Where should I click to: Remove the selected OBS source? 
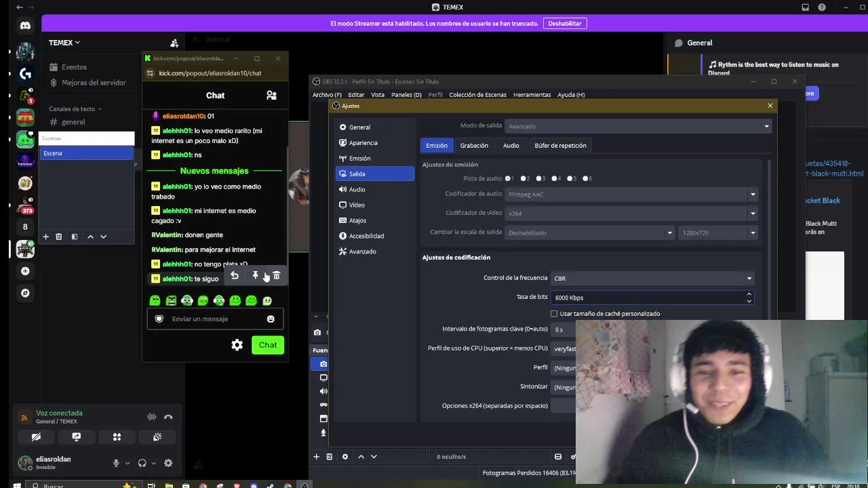tap(330, 457)
